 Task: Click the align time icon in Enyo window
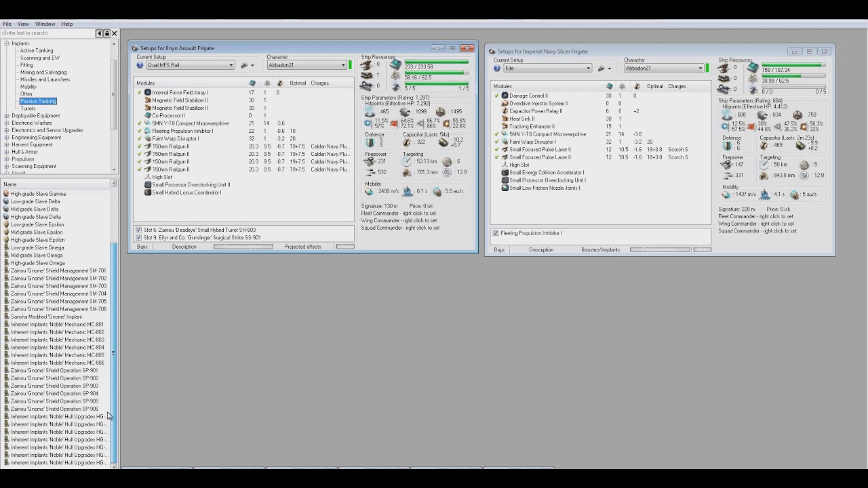coord(408,191)
